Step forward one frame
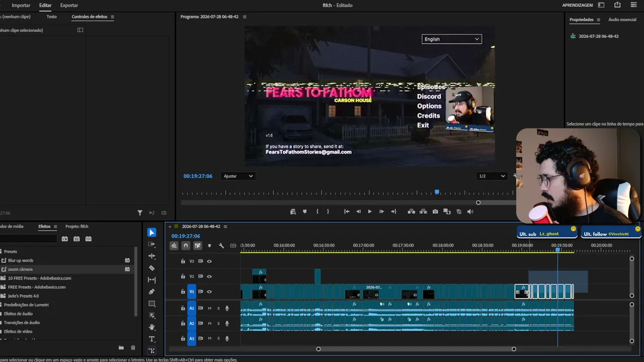The height and width of the screenshot is (362, 644). 381,212
